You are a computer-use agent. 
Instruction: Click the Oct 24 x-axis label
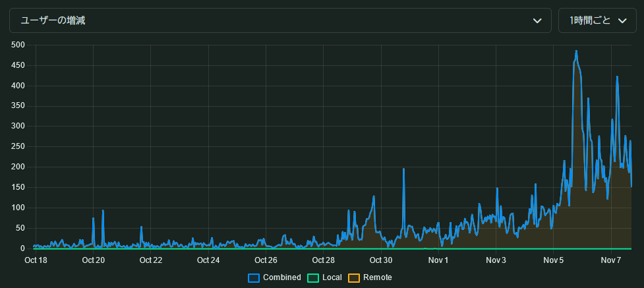(x=208, y=260)
